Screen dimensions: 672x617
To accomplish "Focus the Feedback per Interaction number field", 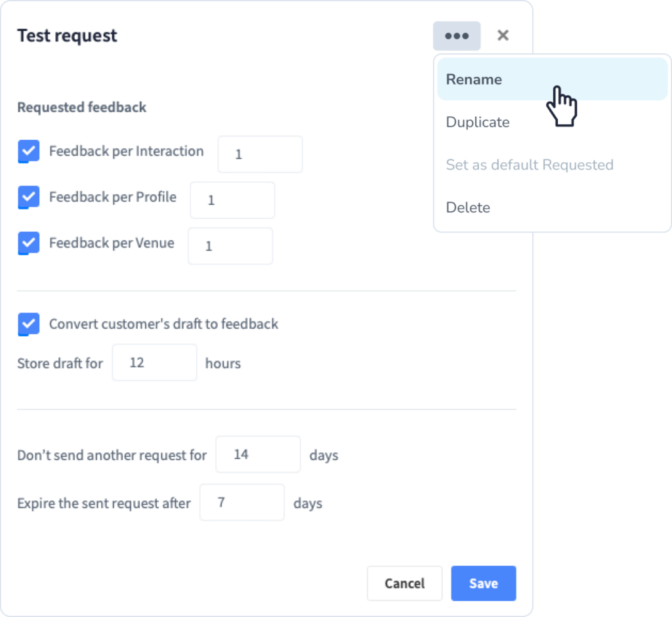I will (x=260, y=154).
